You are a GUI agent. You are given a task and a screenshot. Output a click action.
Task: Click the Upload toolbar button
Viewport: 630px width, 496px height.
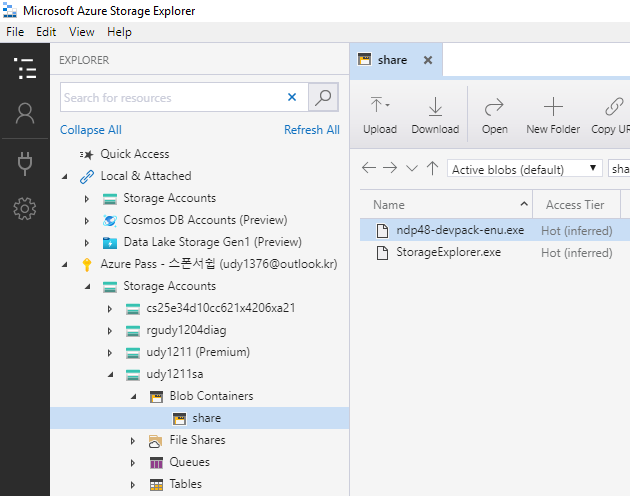click(380, 115)
